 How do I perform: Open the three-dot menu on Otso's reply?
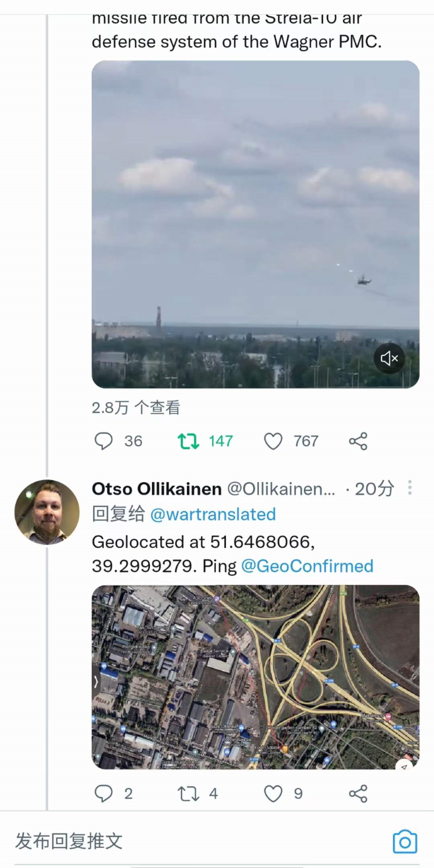[x=410, y=488]
